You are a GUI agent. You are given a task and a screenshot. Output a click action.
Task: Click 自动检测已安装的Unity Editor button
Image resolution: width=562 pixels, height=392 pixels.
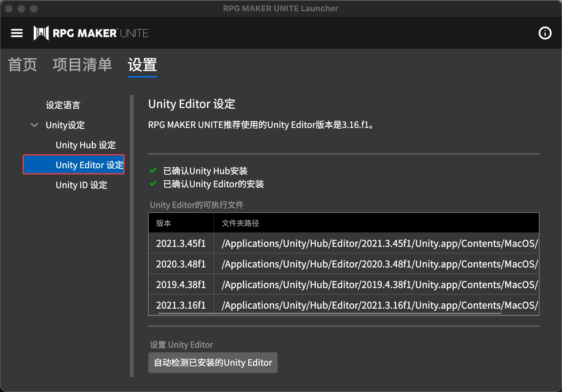tap(213, 363)
